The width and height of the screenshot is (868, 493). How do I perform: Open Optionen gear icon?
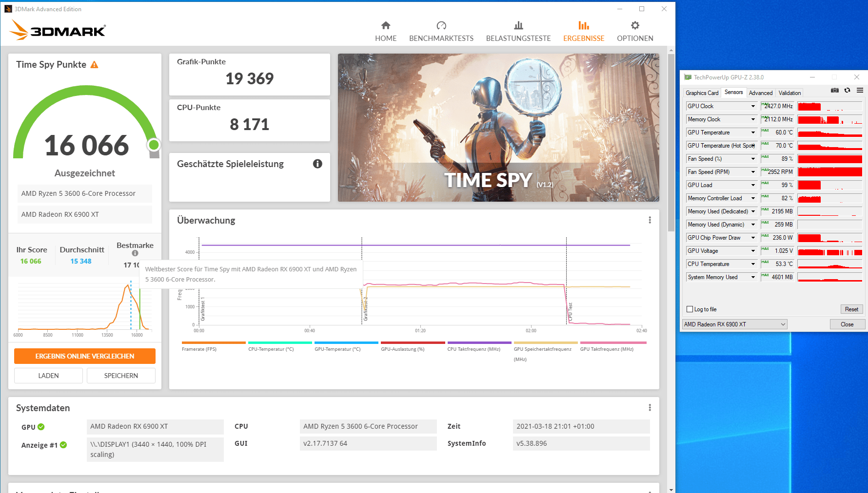(635, 25)
